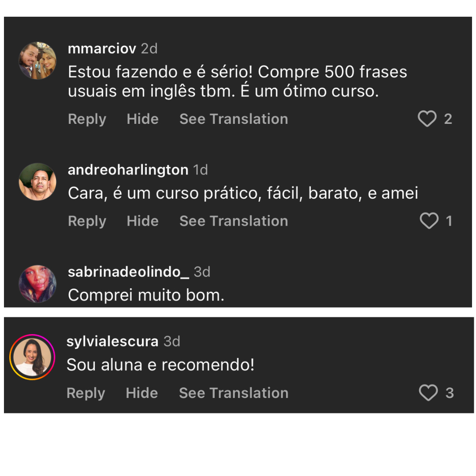Tap sabrinadeolindo_'s profile picture
Screen dimensions: 476x476
pos(37,284)
